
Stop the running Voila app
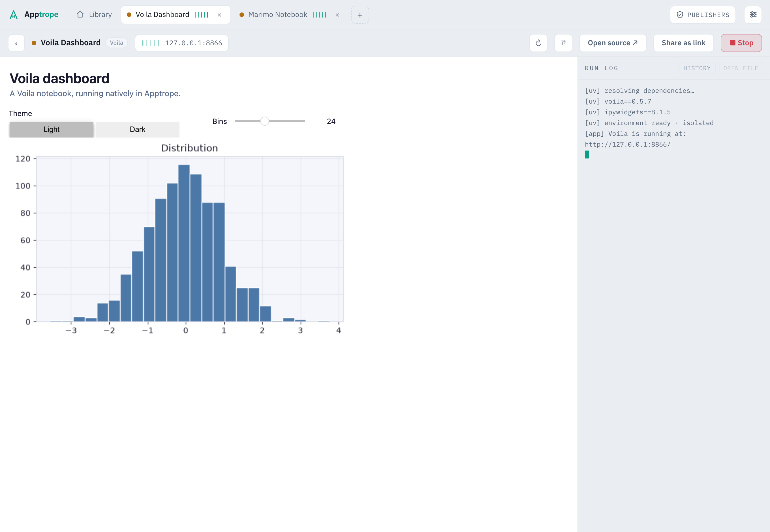pyautogui.click(x=741, y=43)
